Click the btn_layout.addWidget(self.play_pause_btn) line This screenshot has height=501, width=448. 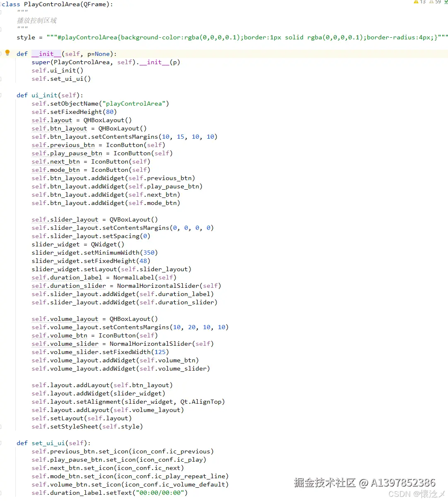click(117, 186)
